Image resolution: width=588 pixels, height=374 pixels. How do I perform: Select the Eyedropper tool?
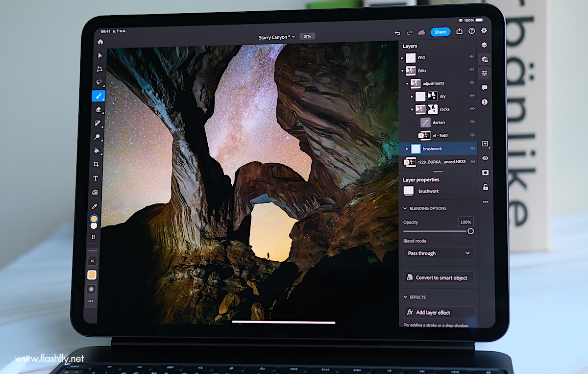tap(95, 206)
